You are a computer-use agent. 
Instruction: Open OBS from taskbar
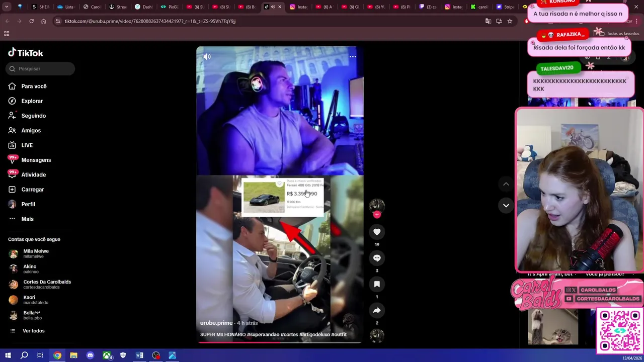pyautogui.click(x=156, y=355)
